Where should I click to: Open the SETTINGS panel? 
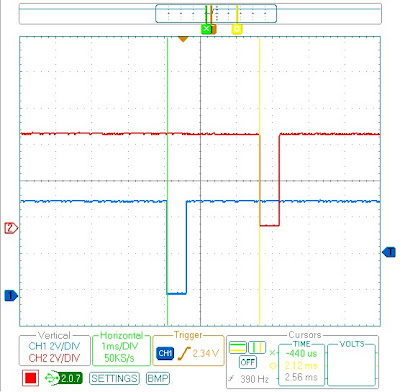pyautogui.click(x=114, y=378)
